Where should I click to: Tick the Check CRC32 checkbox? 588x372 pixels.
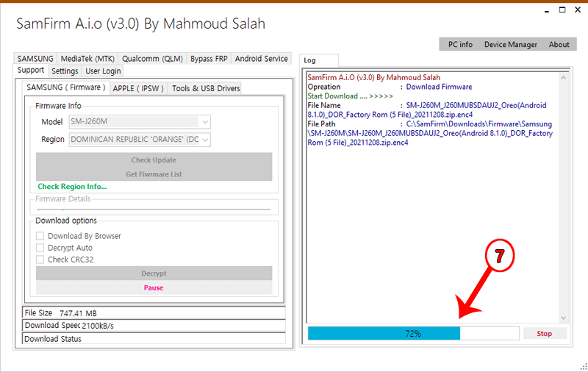(x=40, y=259)
